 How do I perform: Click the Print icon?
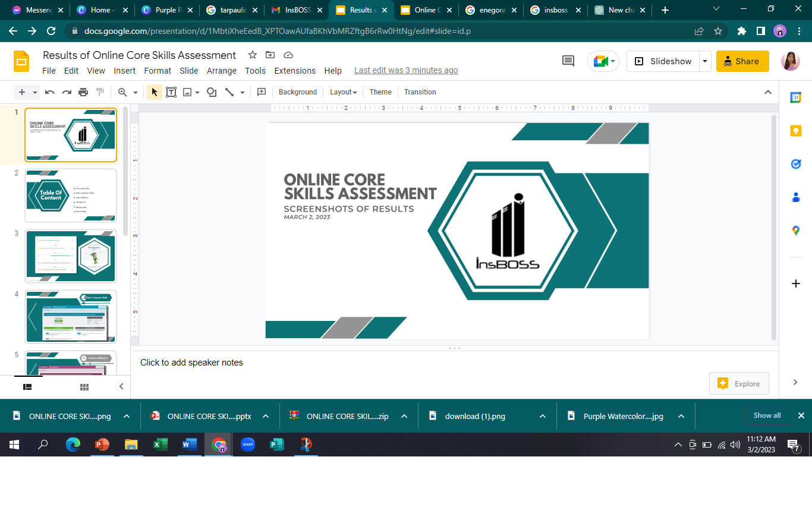83,92
